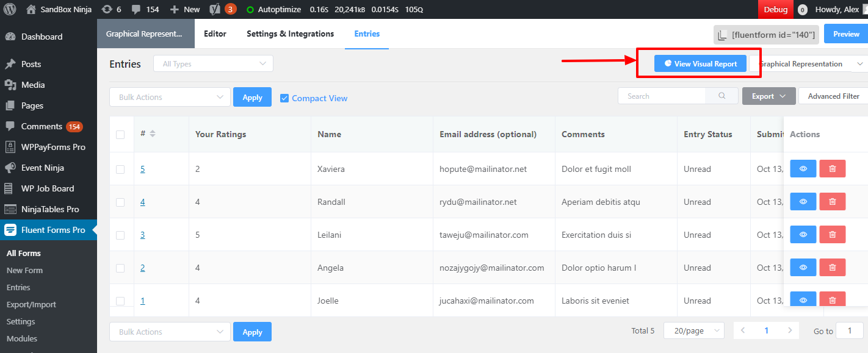The width and height of the screenshot is (868, 353).
Task: Open the bottom Bulk Actions dropdown
Action: (x=170, y=332)
